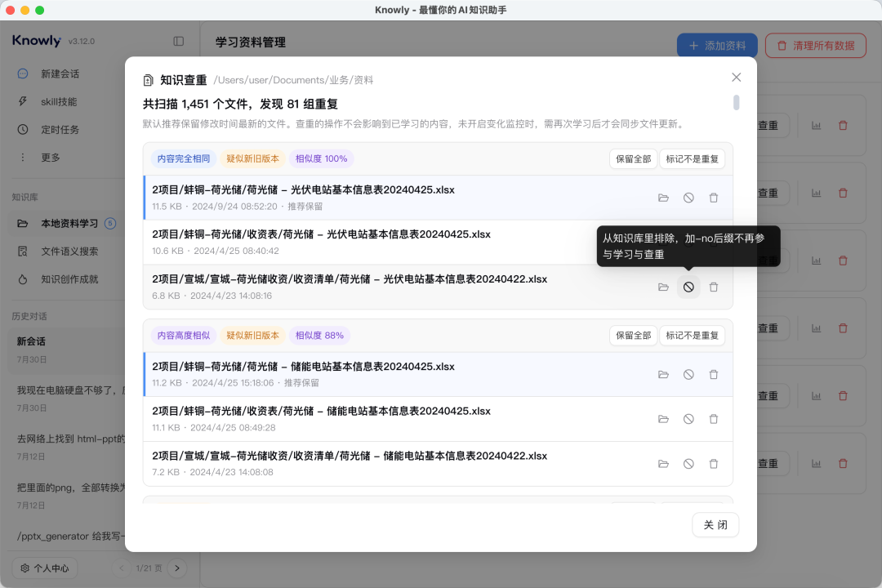Delete 宣城 光伏电站基本信息表20240422 file
882x588 pixels.
pyautogui.click(x=713, y=287)
